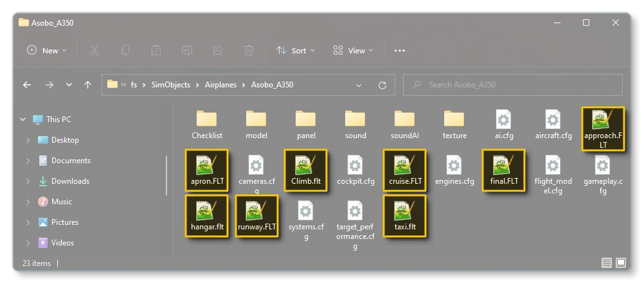Select the ai.cfg file
The height and width of the screenshot is (284, 644).
click(503, 125)
